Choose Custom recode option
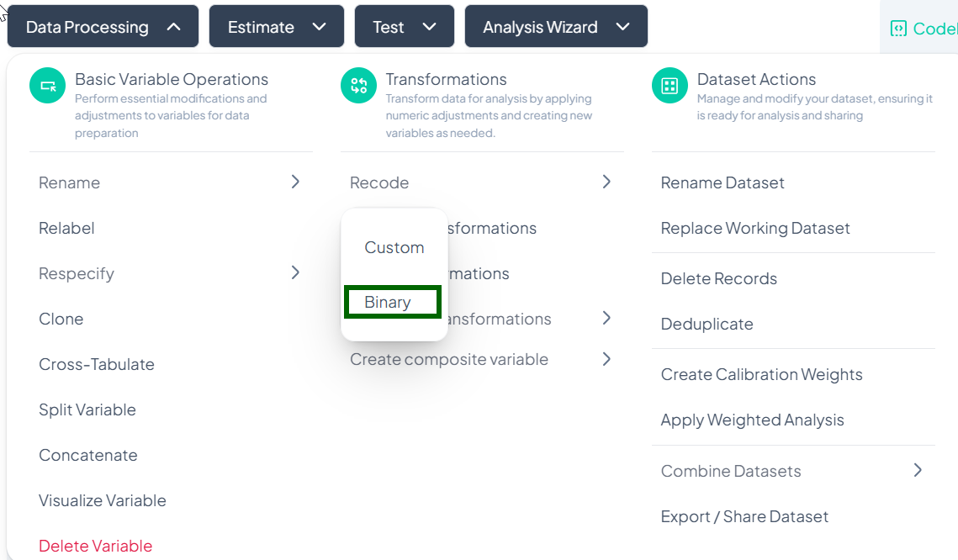The image size is (958, 560). coord(394,248)
